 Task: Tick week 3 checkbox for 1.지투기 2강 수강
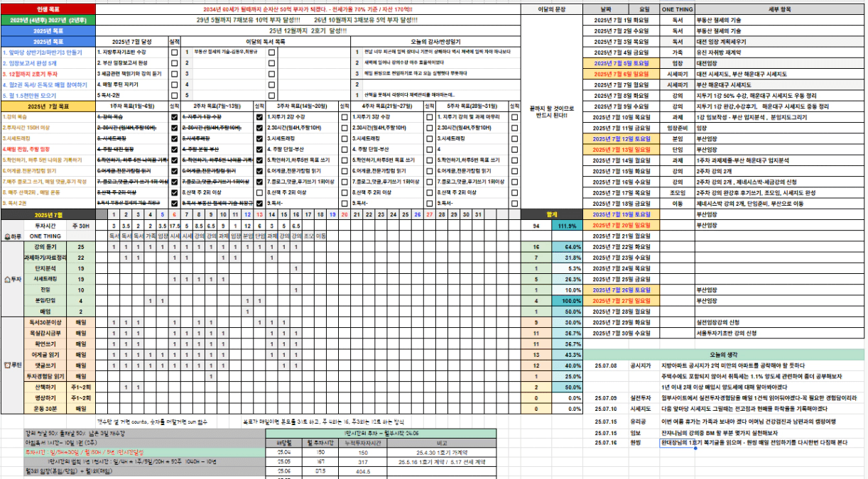tap(344, 116)
